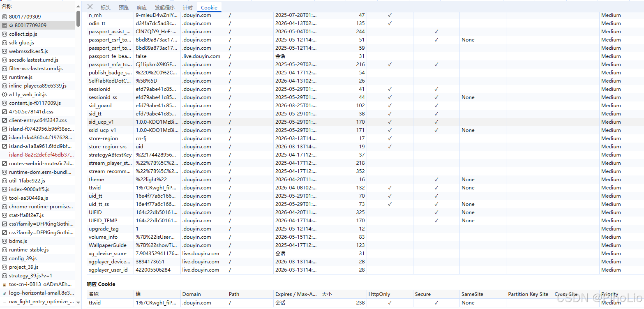Select the sid_ucp_v1 cookie row
This screenshot has height=309, width=644.
[365, 122]
